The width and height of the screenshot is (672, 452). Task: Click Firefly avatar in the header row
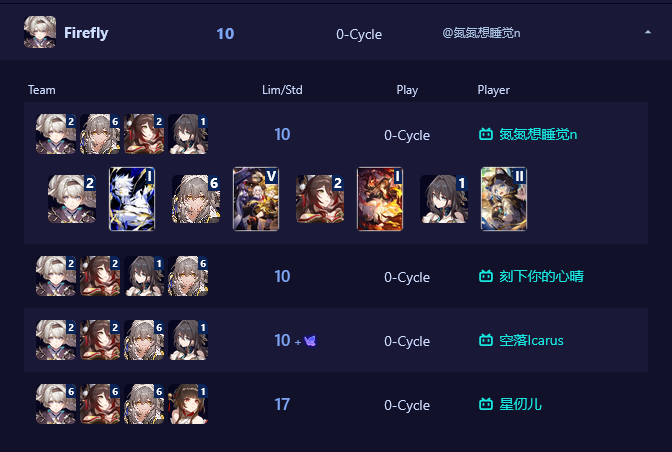point(40,32)
